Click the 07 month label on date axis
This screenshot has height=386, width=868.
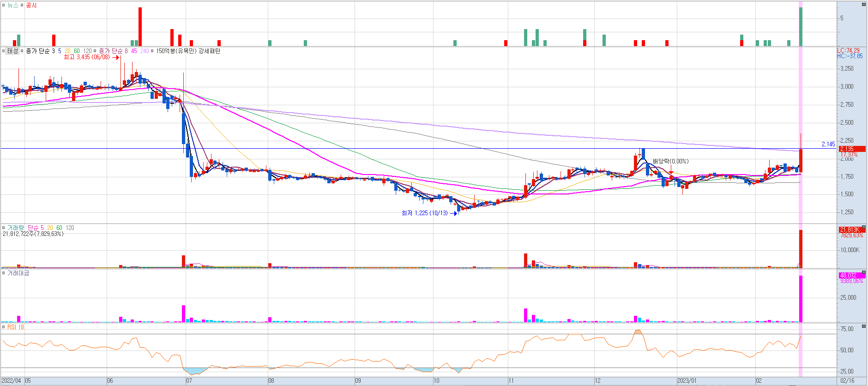tap(189, 381)
